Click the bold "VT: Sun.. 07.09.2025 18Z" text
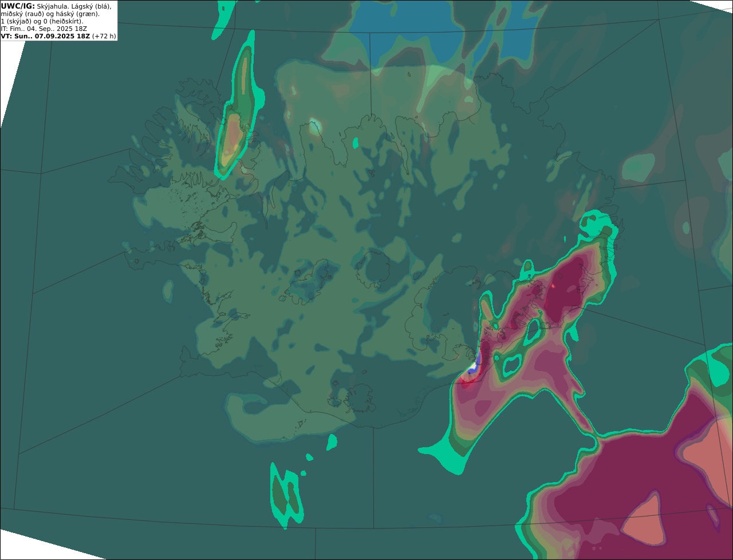Image resolution: width=733 pixels, height=560 pixels. click(45, 36)
